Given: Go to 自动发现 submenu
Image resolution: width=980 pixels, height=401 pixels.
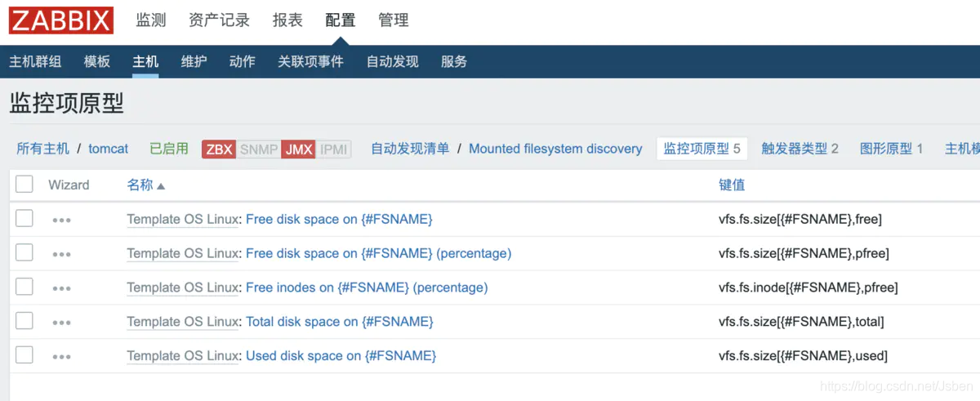Looking at the screenshot, I should (392, 61).
